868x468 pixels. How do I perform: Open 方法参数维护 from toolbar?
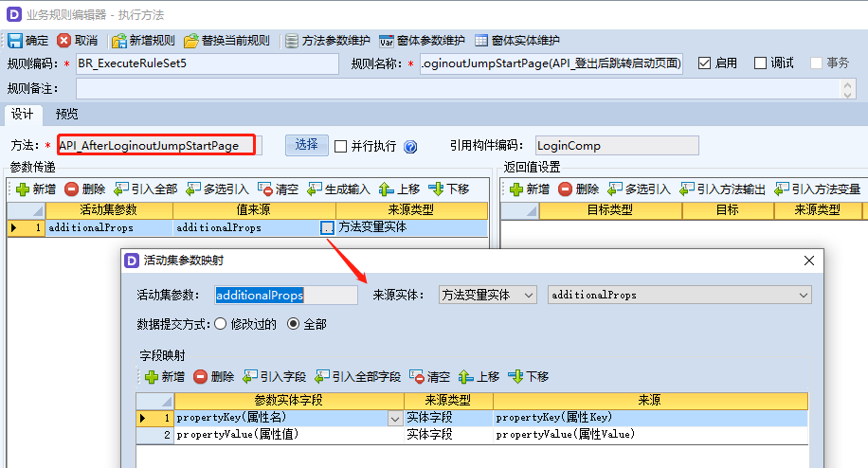(x=292, y=41)
